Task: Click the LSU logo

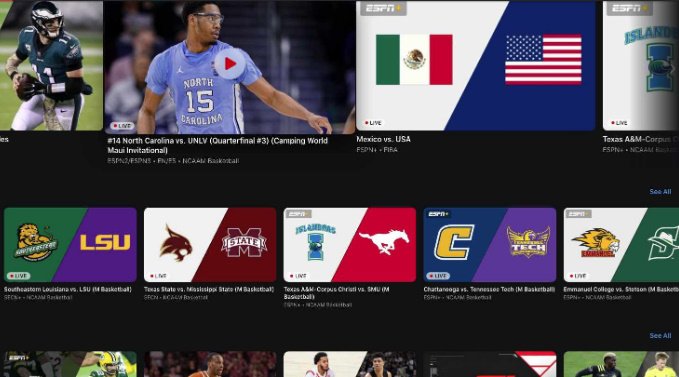Action: point(105,242)
